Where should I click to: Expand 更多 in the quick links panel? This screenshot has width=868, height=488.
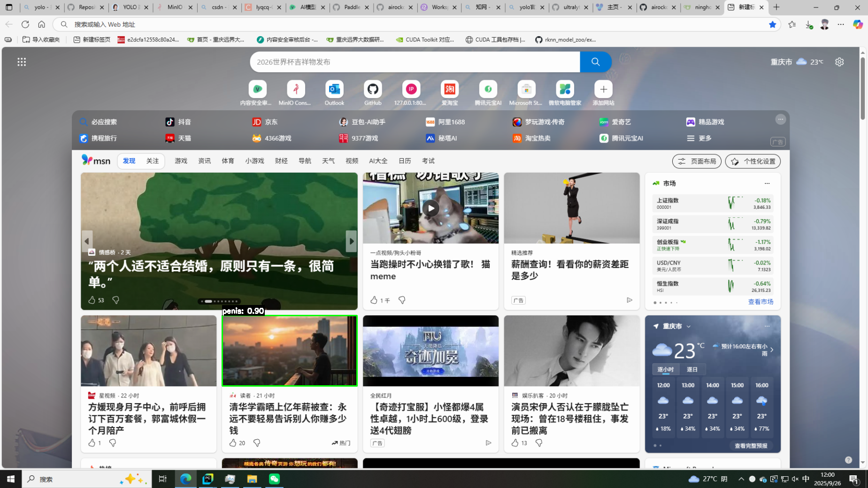pyautogui.click(x=699, y=138)
